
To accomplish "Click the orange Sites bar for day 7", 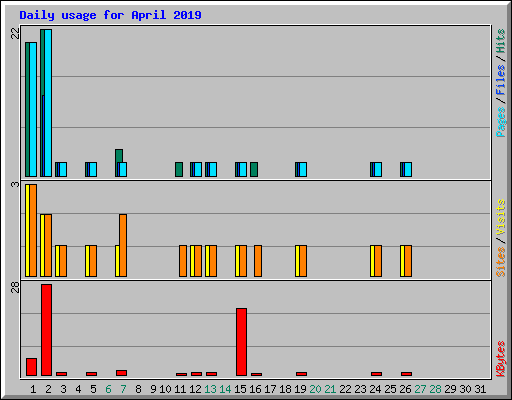I will tap(123, 245).
